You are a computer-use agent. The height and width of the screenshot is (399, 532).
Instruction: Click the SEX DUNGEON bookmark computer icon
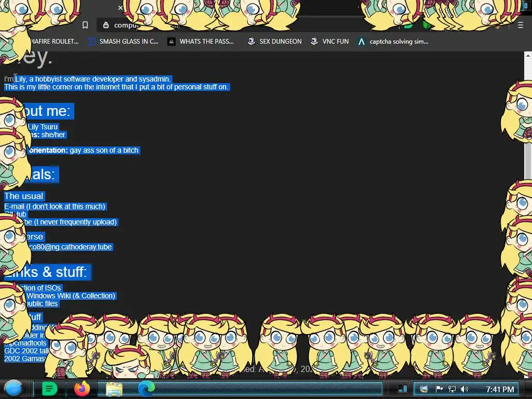click(251, 42)
